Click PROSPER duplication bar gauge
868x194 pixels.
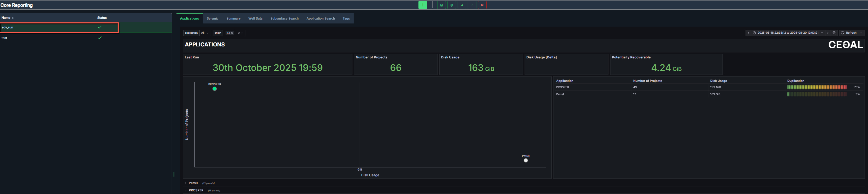click(817, 87)
